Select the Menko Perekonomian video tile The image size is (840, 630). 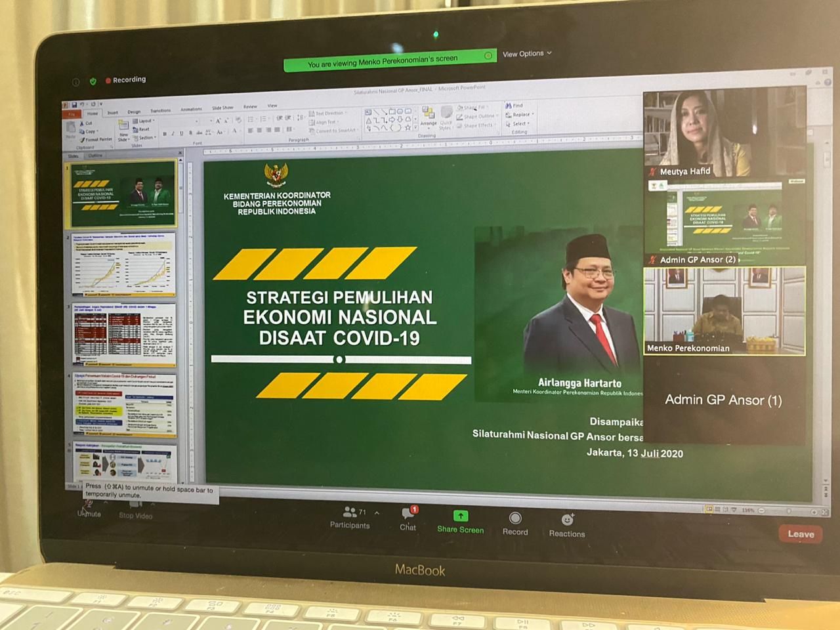724,311
